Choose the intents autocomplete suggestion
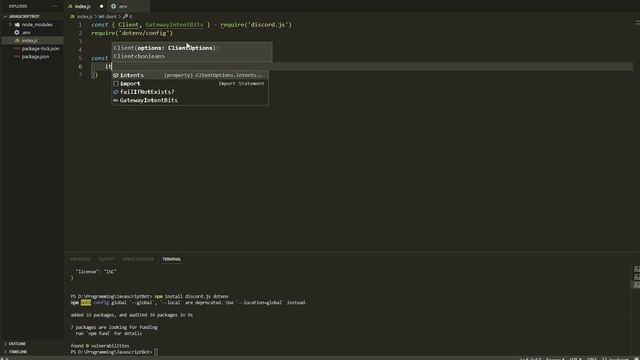This screenshot has width=640, height=360. coord(190,75)
